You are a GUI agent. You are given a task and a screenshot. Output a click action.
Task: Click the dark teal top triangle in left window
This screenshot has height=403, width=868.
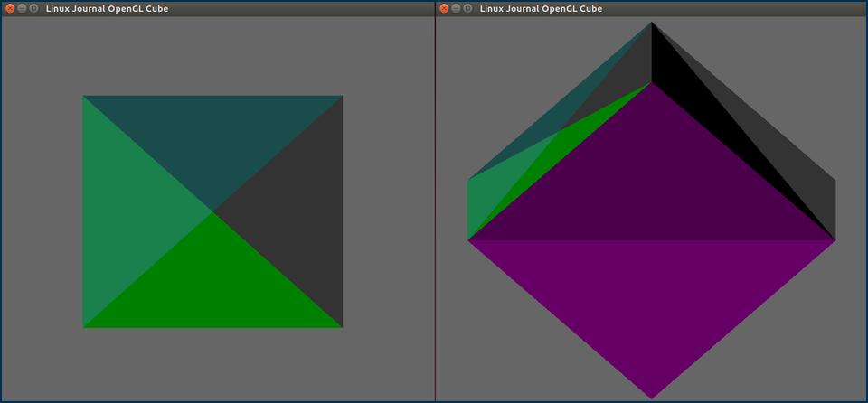[212, 136]
